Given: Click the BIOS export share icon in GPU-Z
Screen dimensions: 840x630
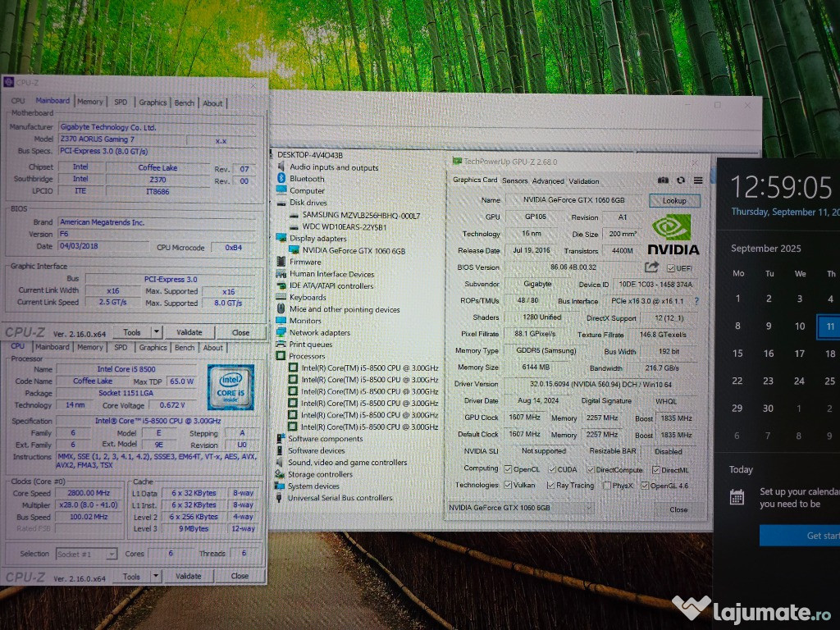Looking at the screenshot, I should 651,267.
